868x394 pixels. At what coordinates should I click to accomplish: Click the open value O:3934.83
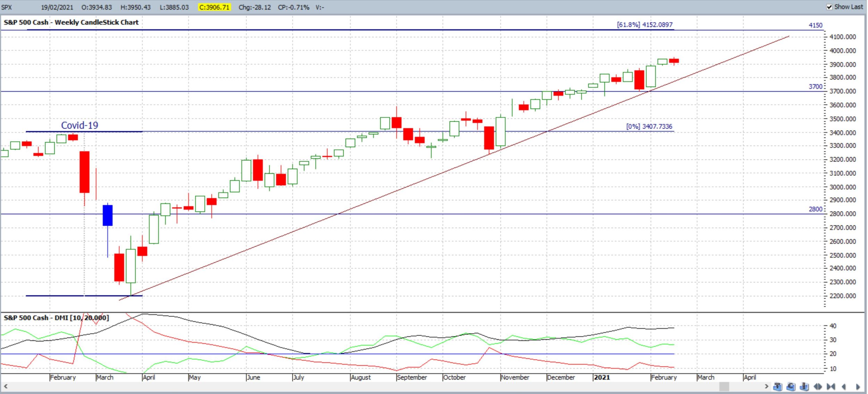[x=97, y=7]
